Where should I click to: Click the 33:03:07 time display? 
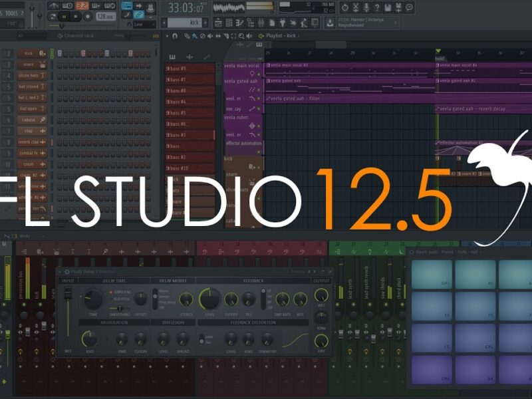(186, 7)
